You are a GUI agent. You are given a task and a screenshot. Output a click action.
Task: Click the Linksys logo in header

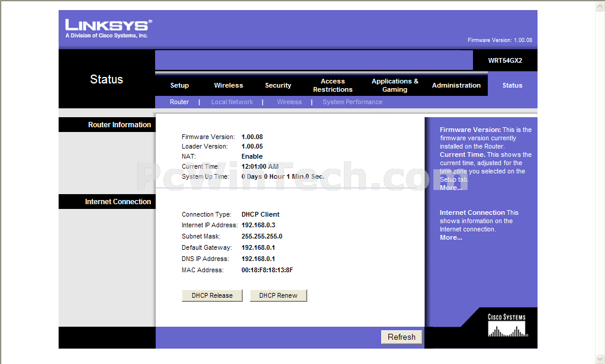click(108, 28)
